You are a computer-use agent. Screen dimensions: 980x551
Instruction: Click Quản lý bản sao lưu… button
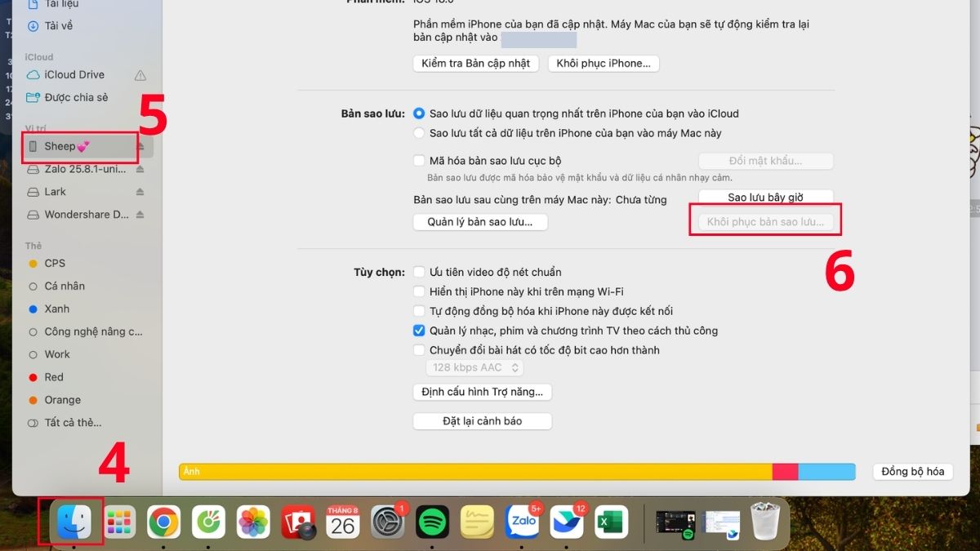pos(480,222)
